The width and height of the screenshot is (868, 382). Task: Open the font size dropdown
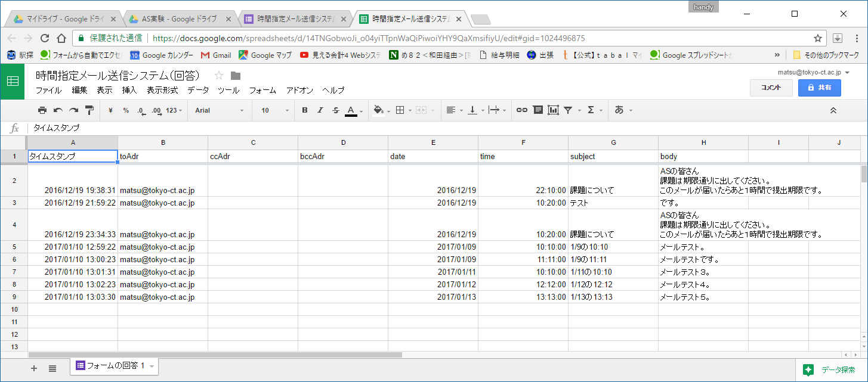(x=271, y=110)
